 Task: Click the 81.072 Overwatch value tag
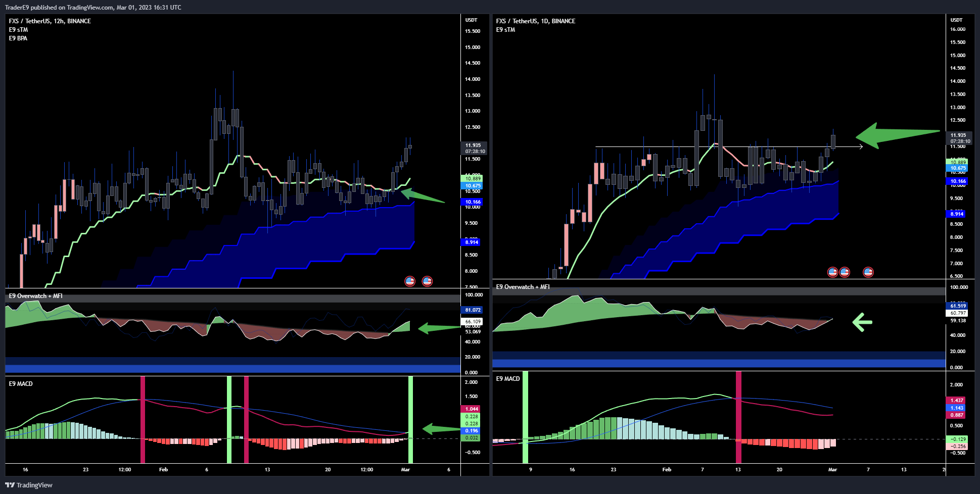coord(472,310)
